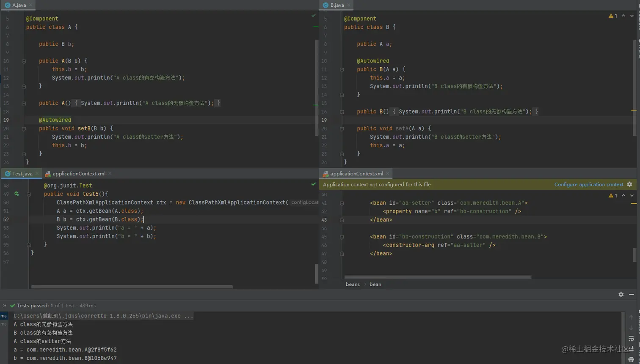Click the Configure application context link
Screen dimensions: 640x364
(588, 185)
